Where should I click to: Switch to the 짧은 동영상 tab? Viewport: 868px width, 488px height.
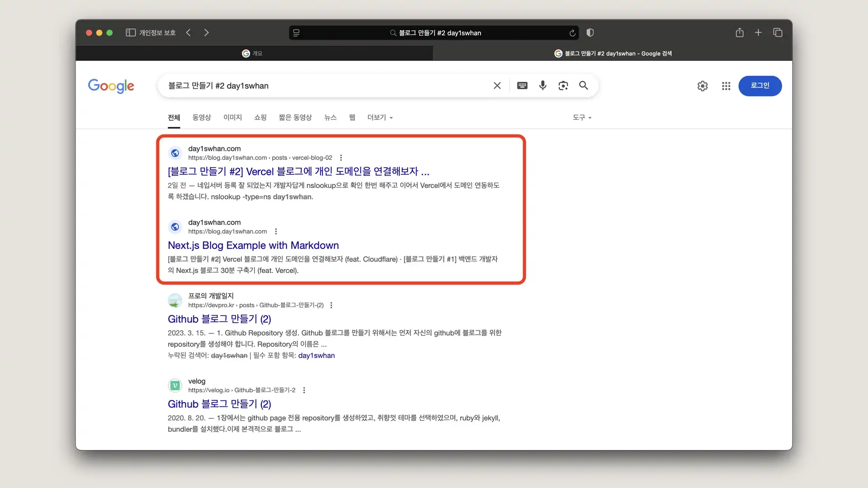295,117
